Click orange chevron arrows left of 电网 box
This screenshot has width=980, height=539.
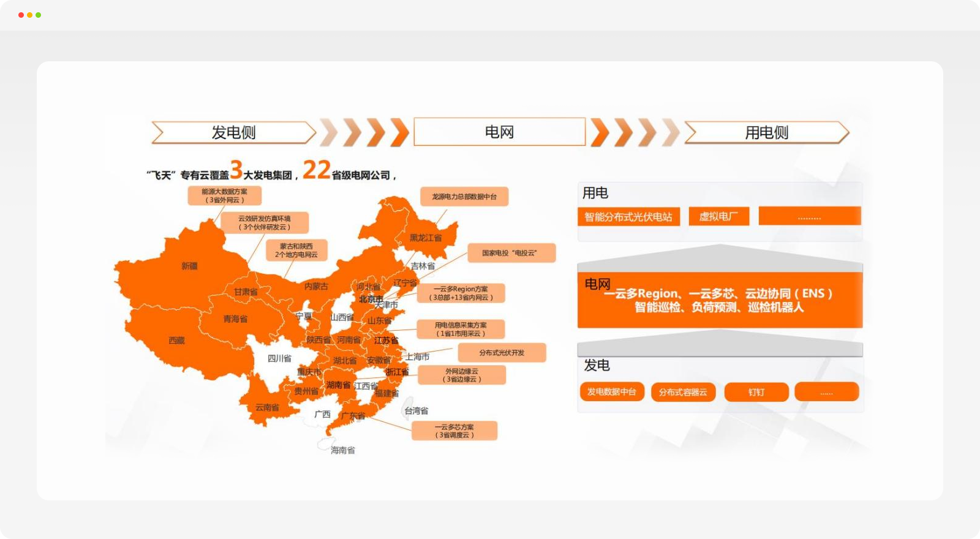click(365, 132)
